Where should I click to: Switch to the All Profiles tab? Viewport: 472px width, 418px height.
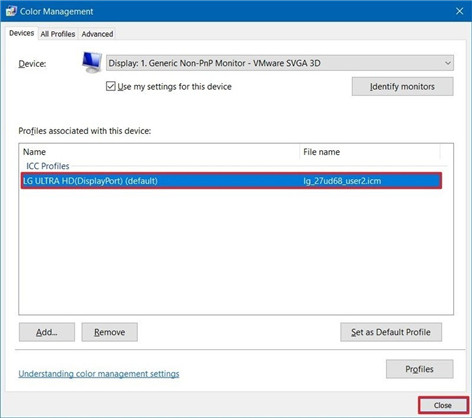click(x=58, y=34)
